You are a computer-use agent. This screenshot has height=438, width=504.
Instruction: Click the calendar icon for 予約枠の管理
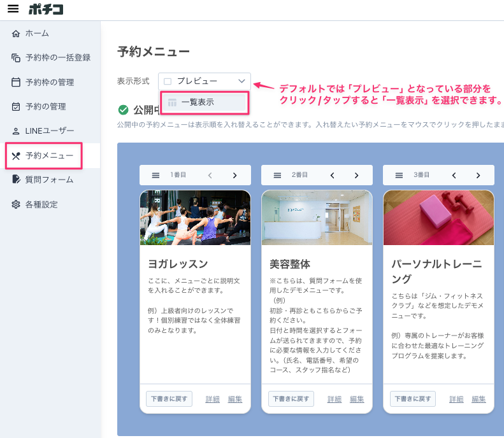pos(16,82)
